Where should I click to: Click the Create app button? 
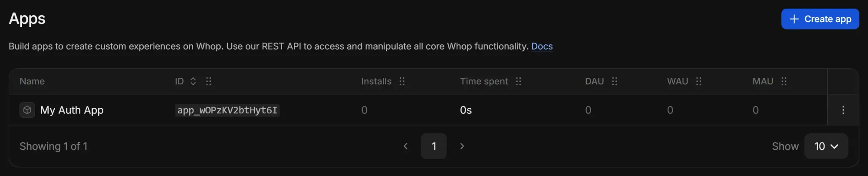(819, 19)
